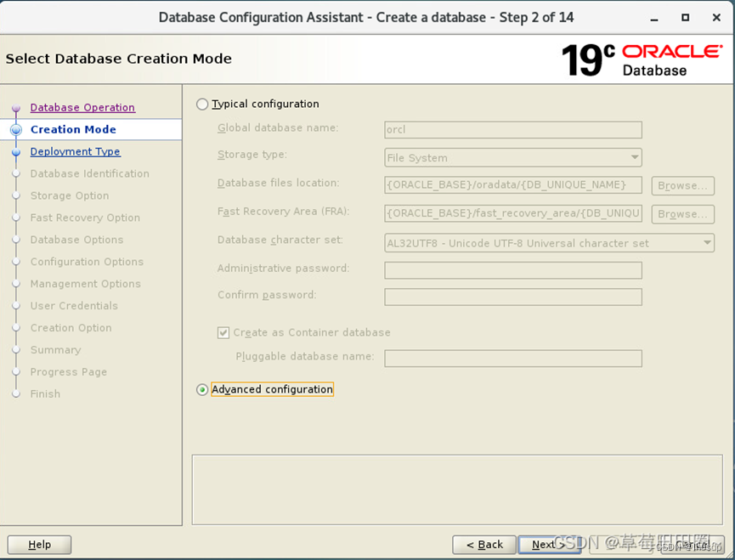Browse for Fast Recovery Area
This screenshot has height=560, width=735.
coord(682,214)
